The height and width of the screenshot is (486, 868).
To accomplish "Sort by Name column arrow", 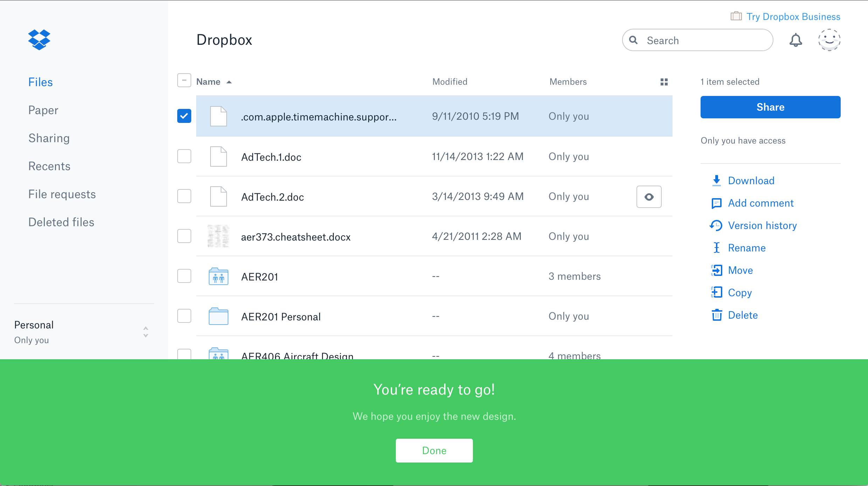I will point(229,82).
